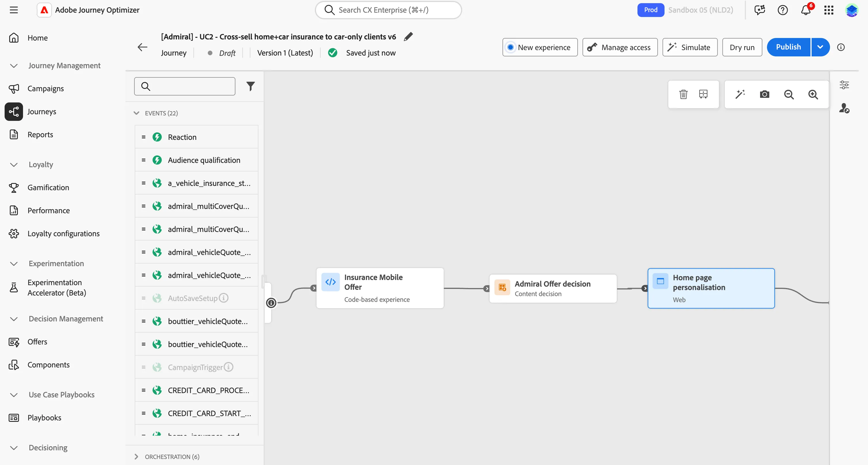Open the user profile avatar
The width and height of the screenshot is (868, 465).
coord(852,10)
